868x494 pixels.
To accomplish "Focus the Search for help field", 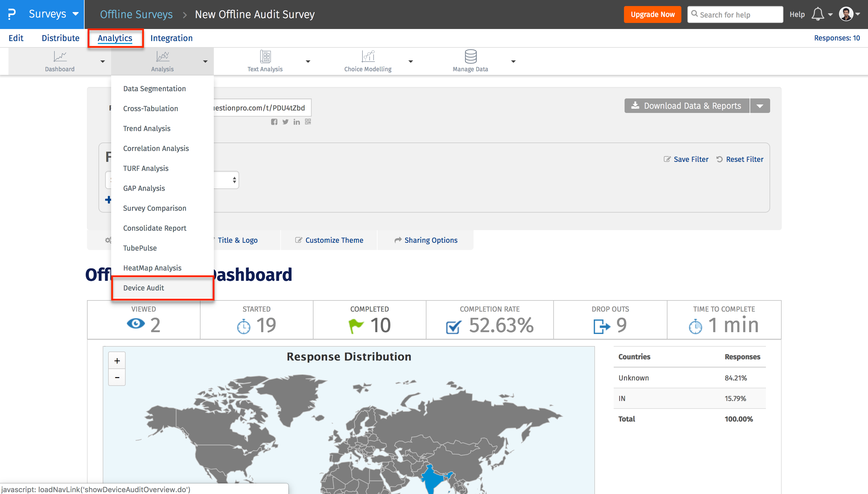I will tap(739, 14).
